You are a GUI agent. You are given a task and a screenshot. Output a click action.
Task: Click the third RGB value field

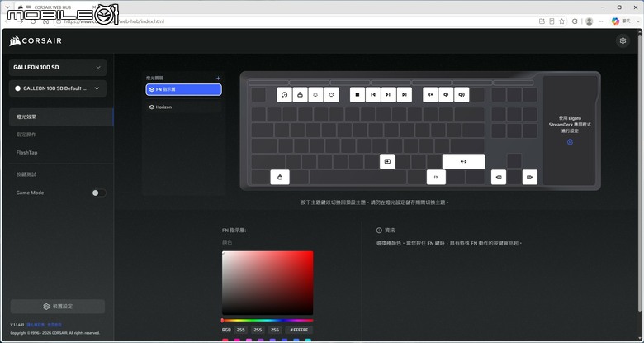coord(275,330)
